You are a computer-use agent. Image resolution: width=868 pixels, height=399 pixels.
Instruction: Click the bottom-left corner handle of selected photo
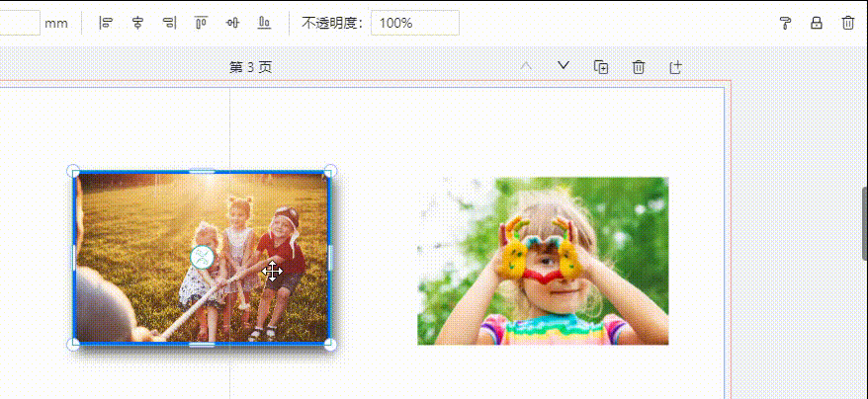[73, 345]
